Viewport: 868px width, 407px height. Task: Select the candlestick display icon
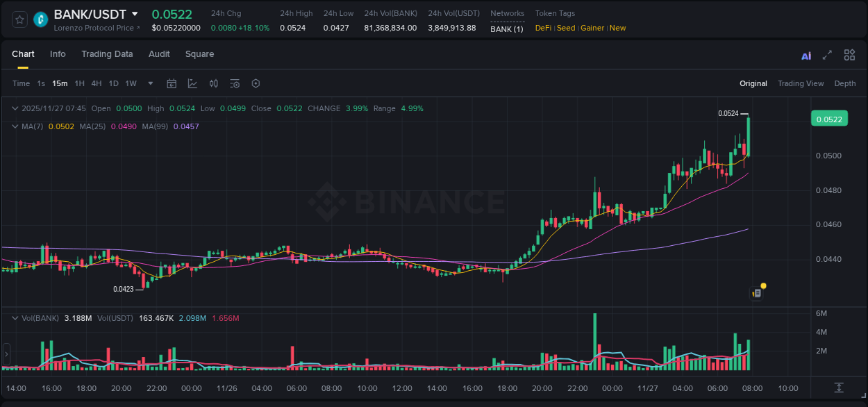click(x=213, y=83)
